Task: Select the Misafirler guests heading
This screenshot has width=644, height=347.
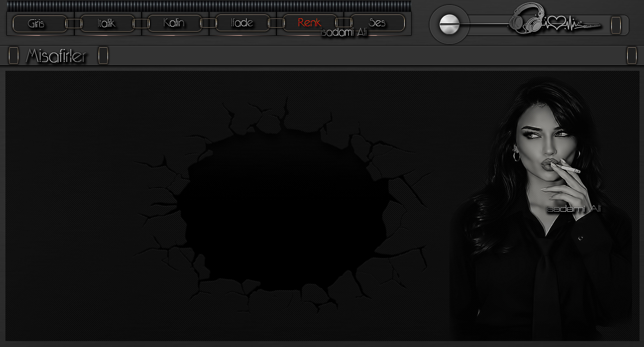Action: click(56, 56)
